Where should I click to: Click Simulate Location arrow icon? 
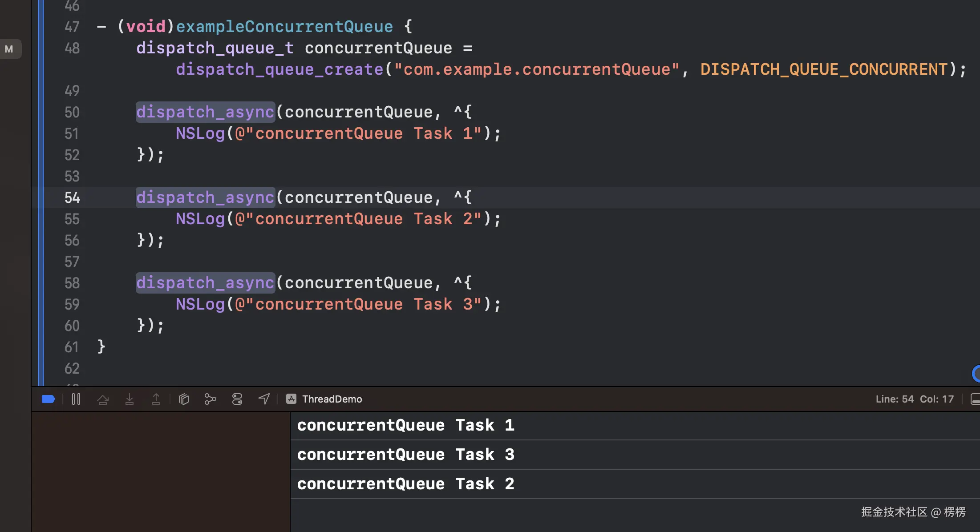point(264,399)
